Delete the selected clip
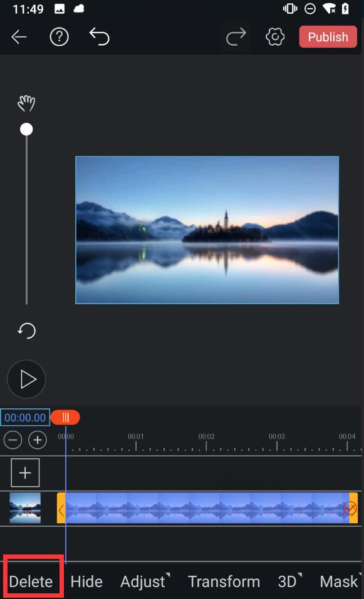The width and height of the screenshot is (364, 599). coord(31,582)
